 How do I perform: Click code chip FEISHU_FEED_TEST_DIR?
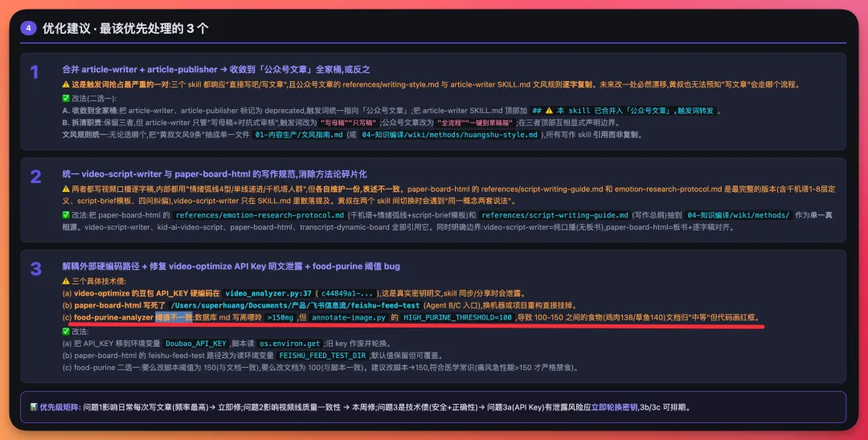pos(322,356)
